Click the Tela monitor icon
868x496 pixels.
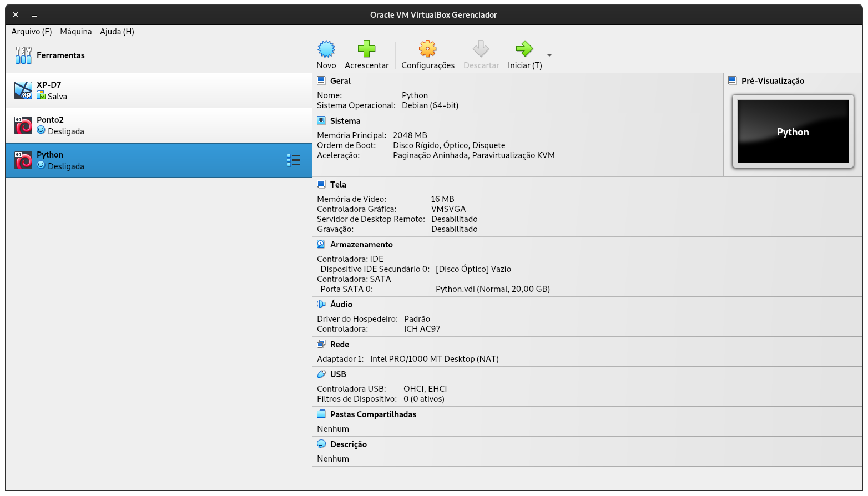pos(321,184)
